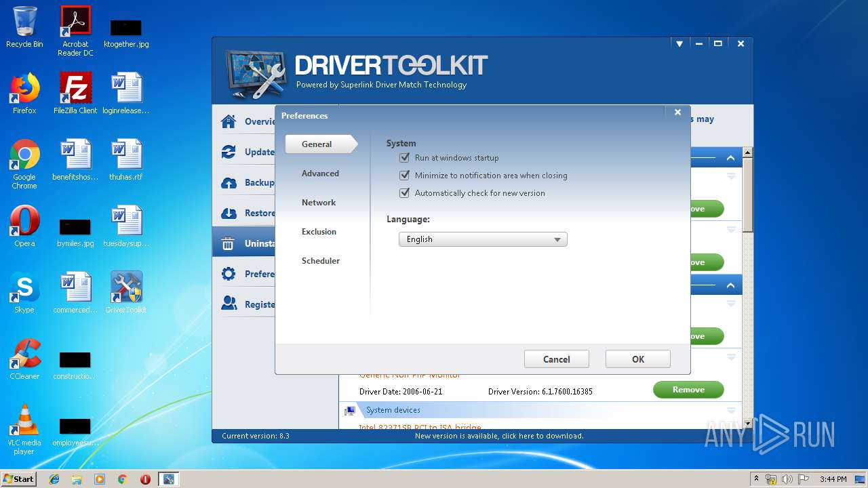This screenshot has width=868, height=488.
Task: Click the DriverToolkit taskbar button
Action: [168, 479]
